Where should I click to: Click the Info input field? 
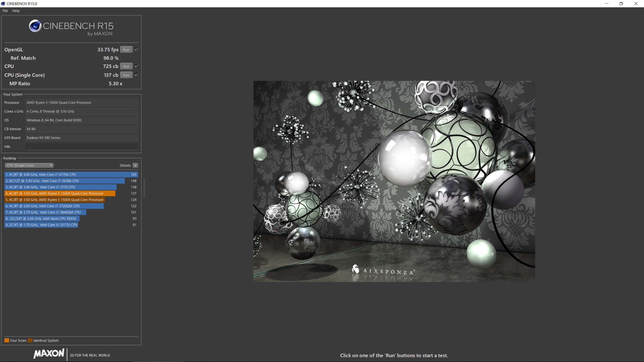(82, 147)
